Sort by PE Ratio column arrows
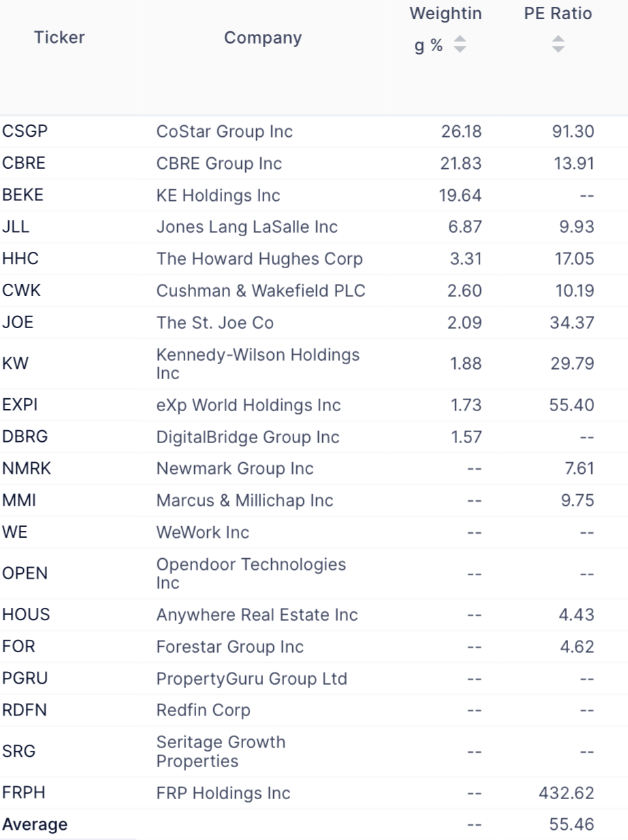628x840 pixels. [x=559, y=45]
